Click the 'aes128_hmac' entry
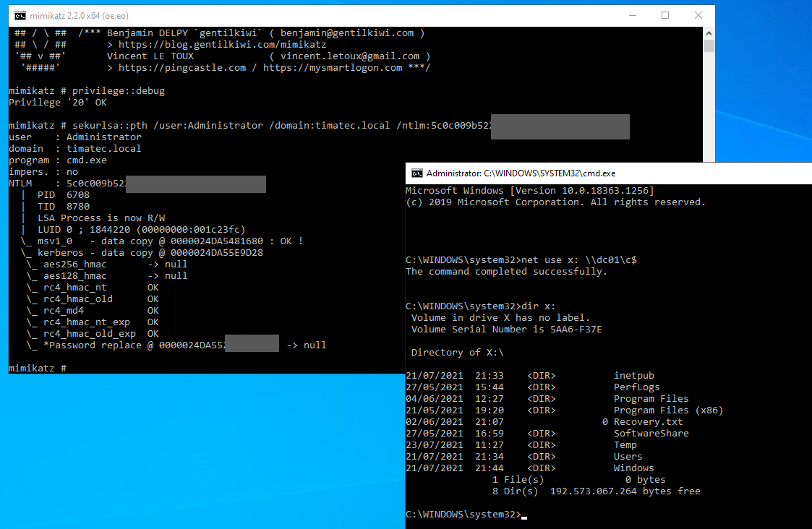This screenshot has width=812, height=529. pos(107,276)
